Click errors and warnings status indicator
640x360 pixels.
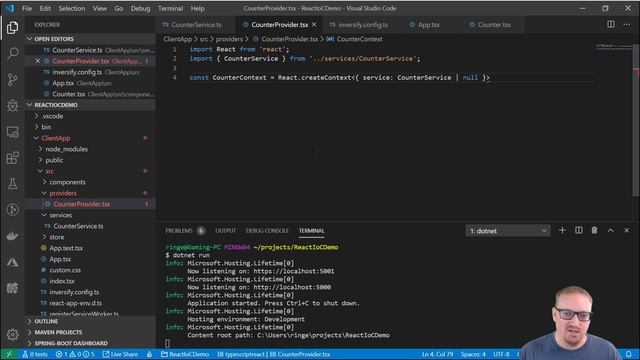pyautogui.click(x=75, y=354)
